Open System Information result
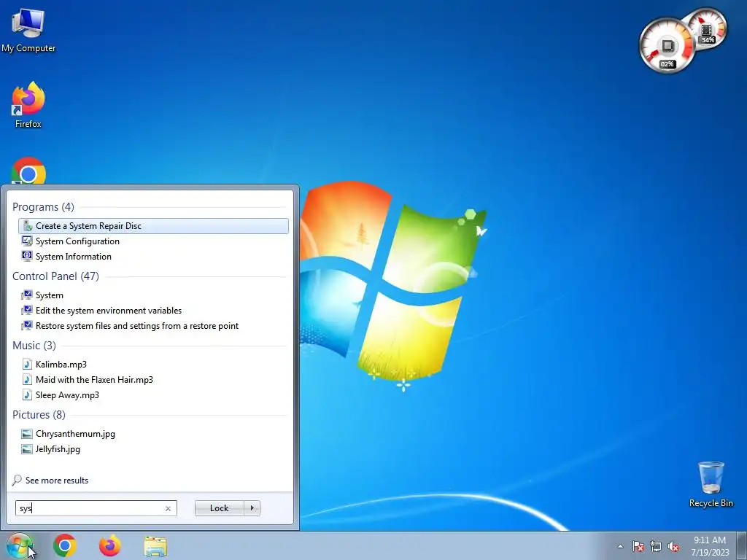Image resolution: width=747 pixels, height=560 pixels. click(x=153, y=256)
